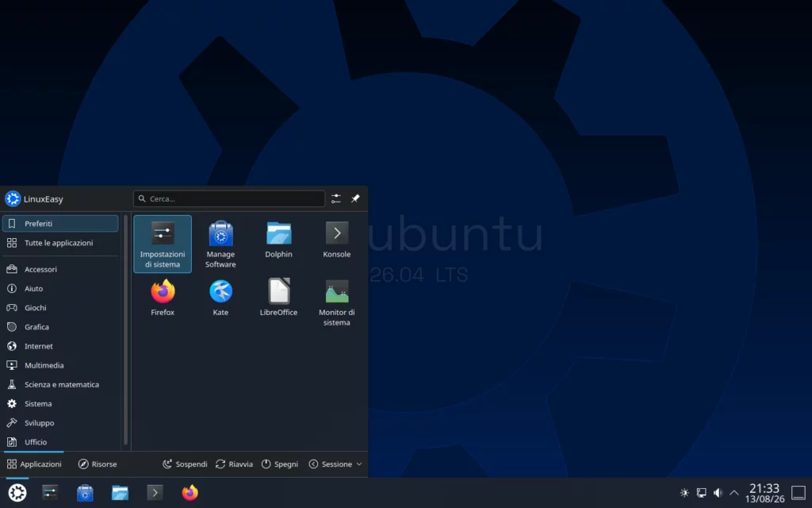
Task: Open System Settings from the taskbar
Action: tap(50, 492)
